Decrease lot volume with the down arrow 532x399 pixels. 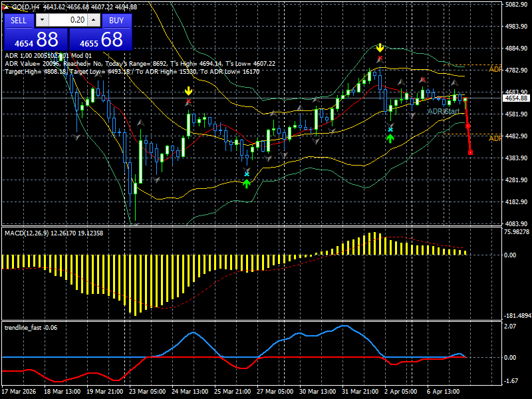[x=42, y=20]
